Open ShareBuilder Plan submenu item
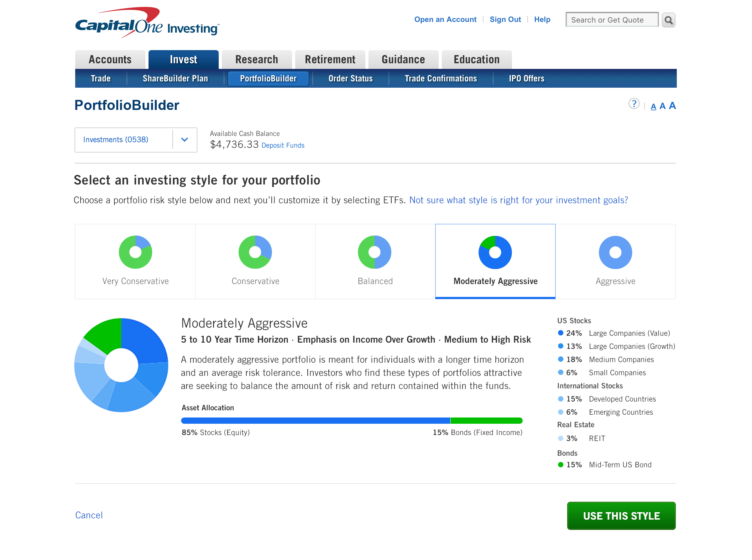The width and height of the screenshot is (752, 560). coord(175,78)
